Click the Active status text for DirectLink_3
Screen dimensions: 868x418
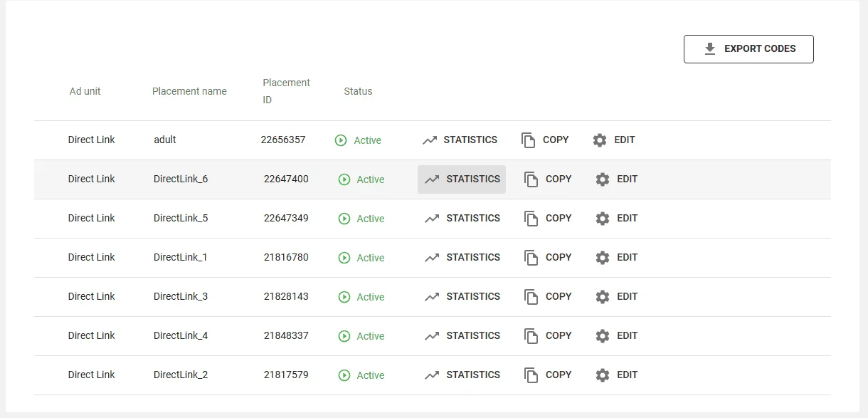(371, 297)
